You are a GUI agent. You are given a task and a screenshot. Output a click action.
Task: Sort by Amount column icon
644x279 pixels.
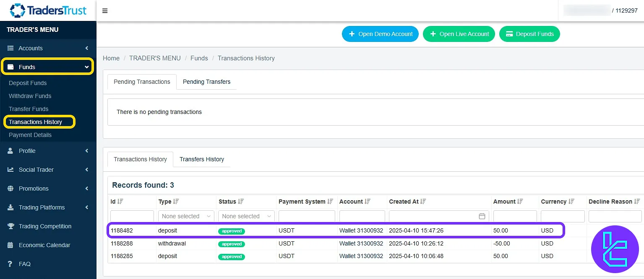pos(521,201)
